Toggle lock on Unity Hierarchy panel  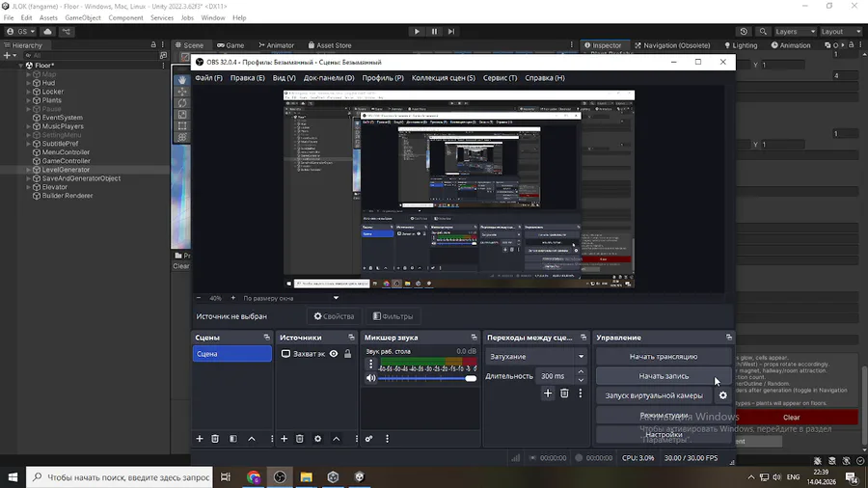click(153, 44)
